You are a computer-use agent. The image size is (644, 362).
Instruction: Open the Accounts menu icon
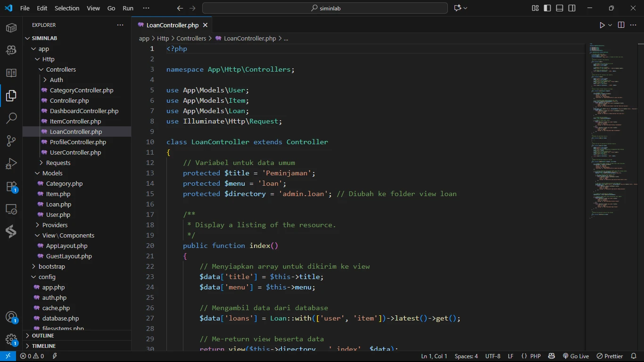pyautogui.click(x=11, y=317)
